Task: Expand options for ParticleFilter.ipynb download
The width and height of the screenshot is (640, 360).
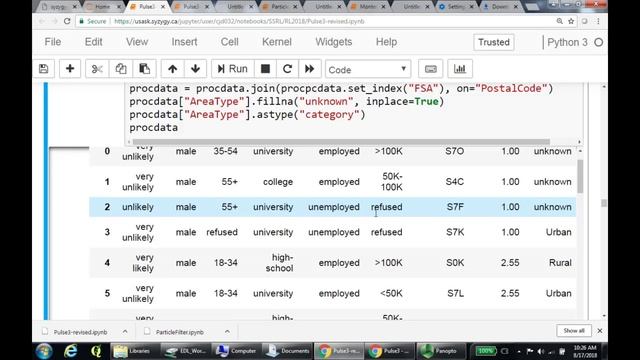Action: 227,331
